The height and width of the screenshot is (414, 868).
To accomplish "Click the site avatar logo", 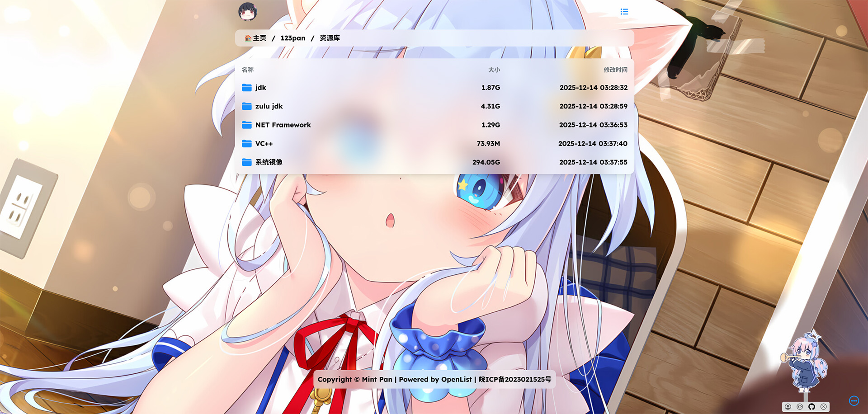I will (248, 12).
